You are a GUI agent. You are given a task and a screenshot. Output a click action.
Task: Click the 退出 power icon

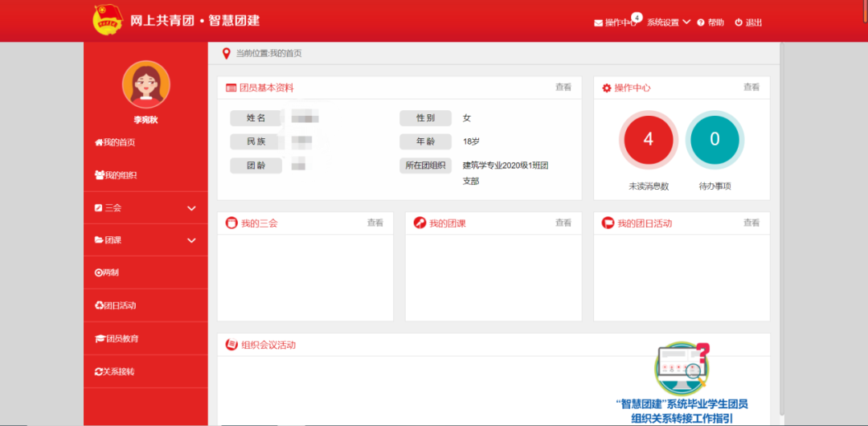pyautogui.click(x=739, y=23)
